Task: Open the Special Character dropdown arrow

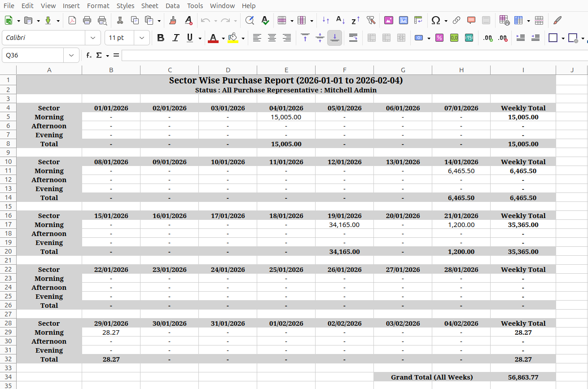Action: [x=446, y=21]
